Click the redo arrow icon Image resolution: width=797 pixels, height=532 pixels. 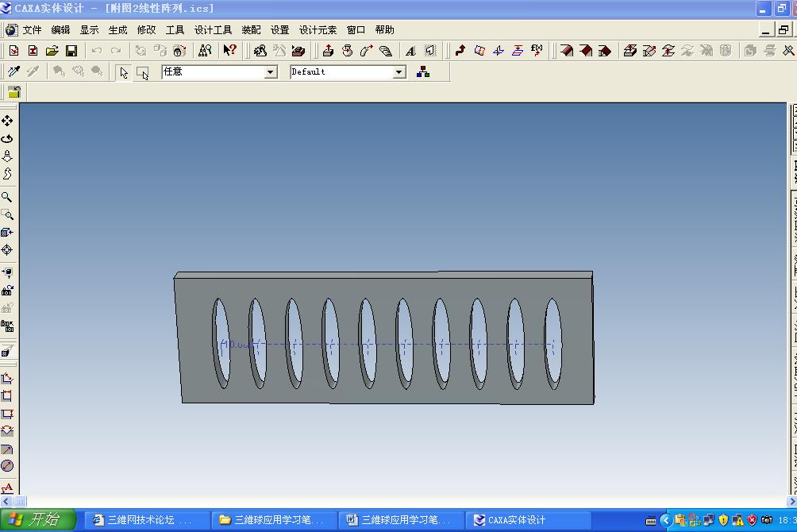(x=116, y=50)
